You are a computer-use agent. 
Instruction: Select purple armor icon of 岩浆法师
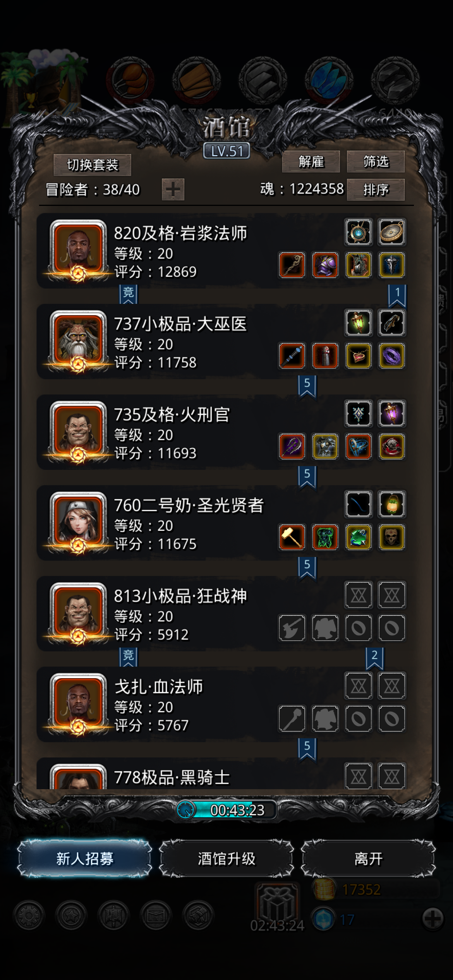pos(325,265)
